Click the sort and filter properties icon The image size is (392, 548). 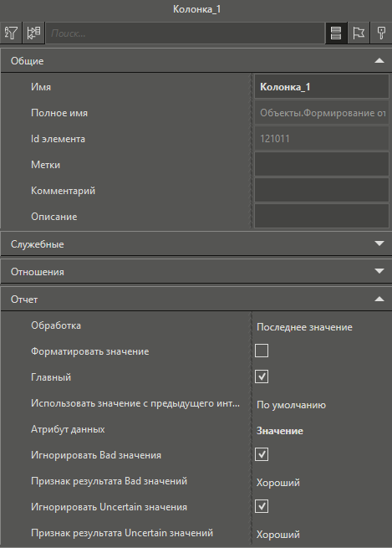[x=11, y=33]
